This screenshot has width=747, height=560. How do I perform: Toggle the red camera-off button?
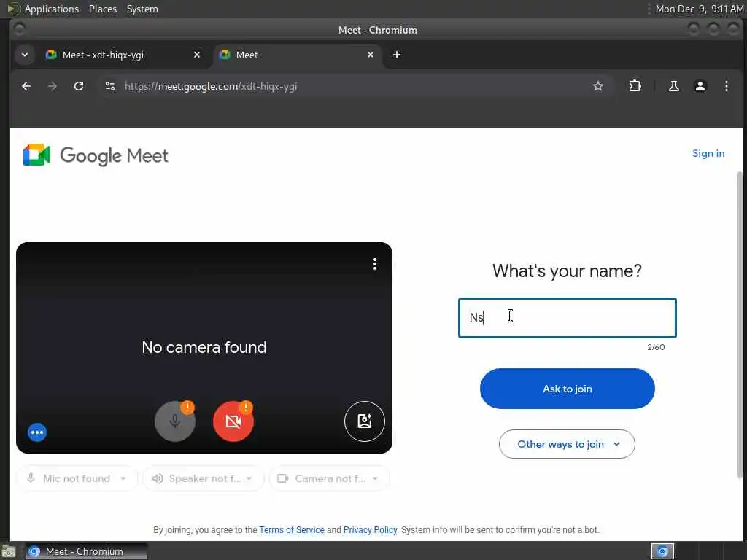[x=233, y=421]
